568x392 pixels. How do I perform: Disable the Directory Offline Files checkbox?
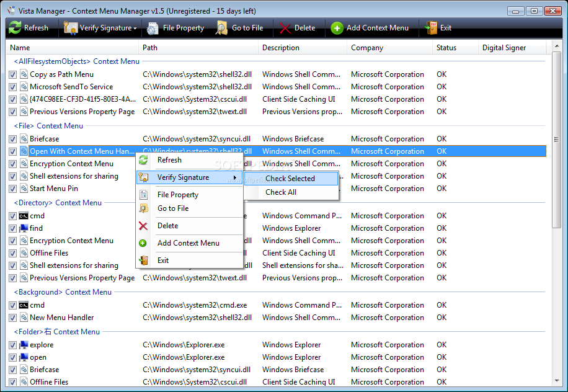pyautogui.click(x=12, y=253)
